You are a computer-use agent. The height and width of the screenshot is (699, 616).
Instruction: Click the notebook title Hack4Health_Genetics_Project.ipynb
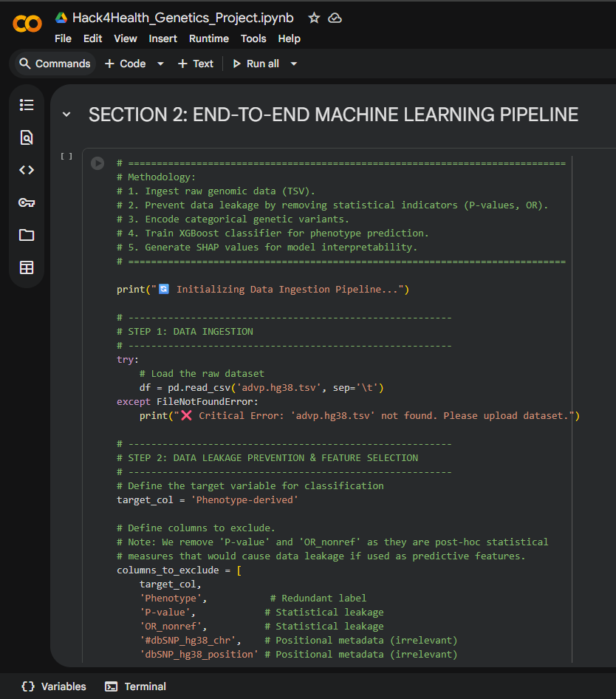click(x=182, y=18)
